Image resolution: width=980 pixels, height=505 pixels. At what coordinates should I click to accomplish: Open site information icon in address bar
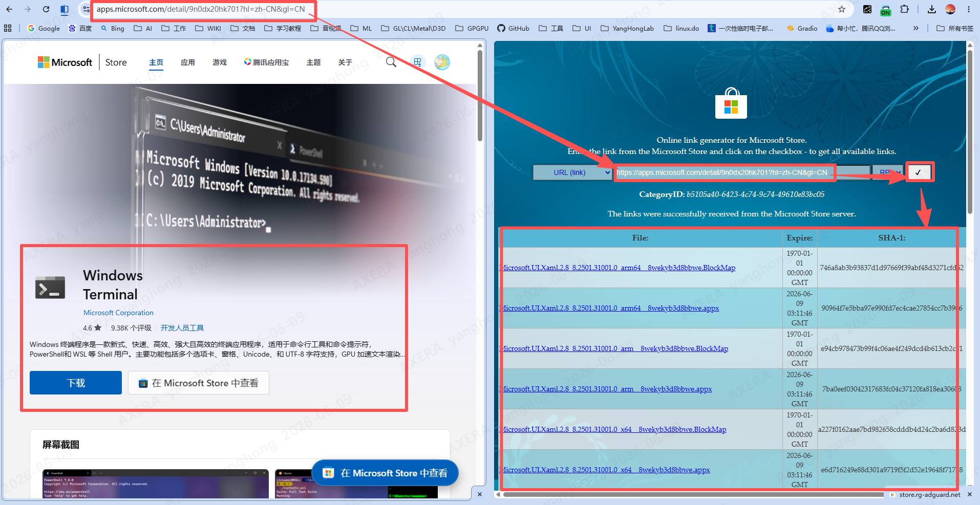[x=86, y=9]
